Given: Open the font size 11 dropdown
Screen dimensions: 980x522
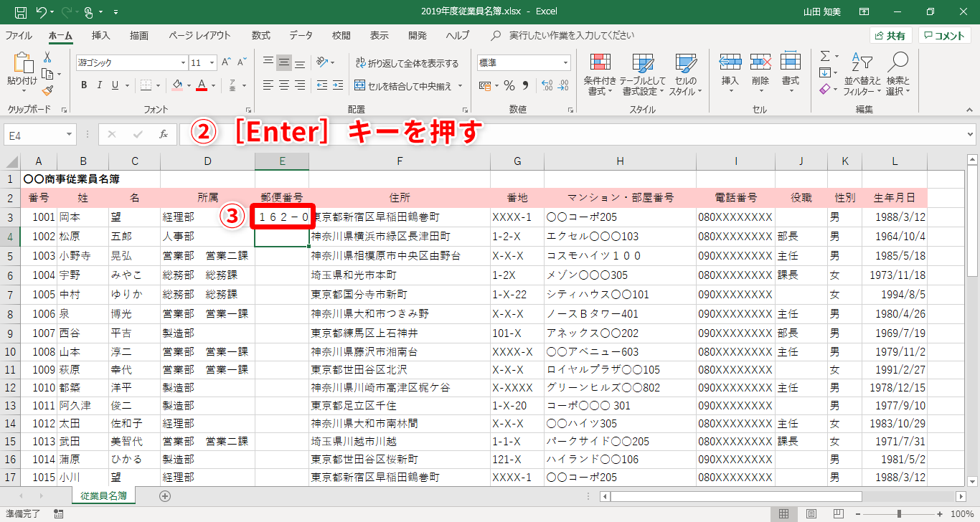Looking at the screenshot, I should coord(211,62).
